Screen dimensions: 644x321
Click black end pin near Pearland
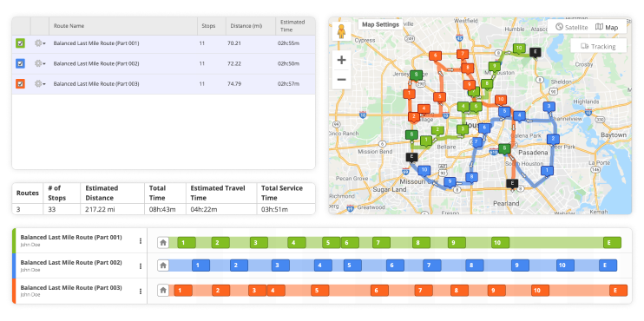[x=512, y=184]
